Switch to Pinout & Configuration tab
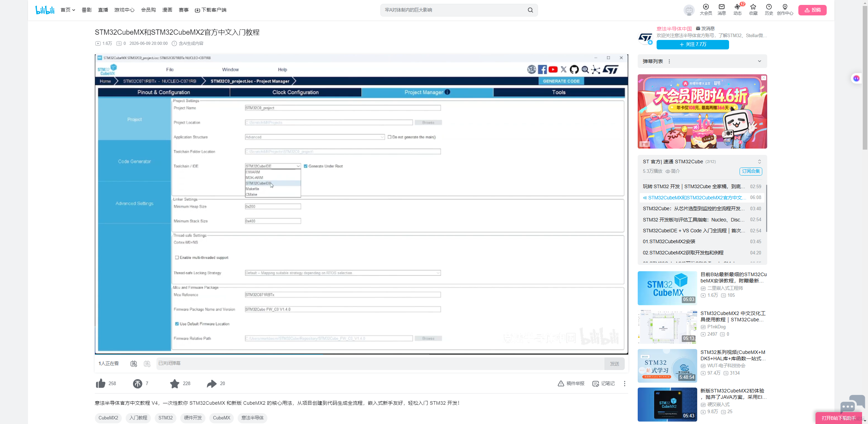868x424 pixels. click(x=163, y=92)
